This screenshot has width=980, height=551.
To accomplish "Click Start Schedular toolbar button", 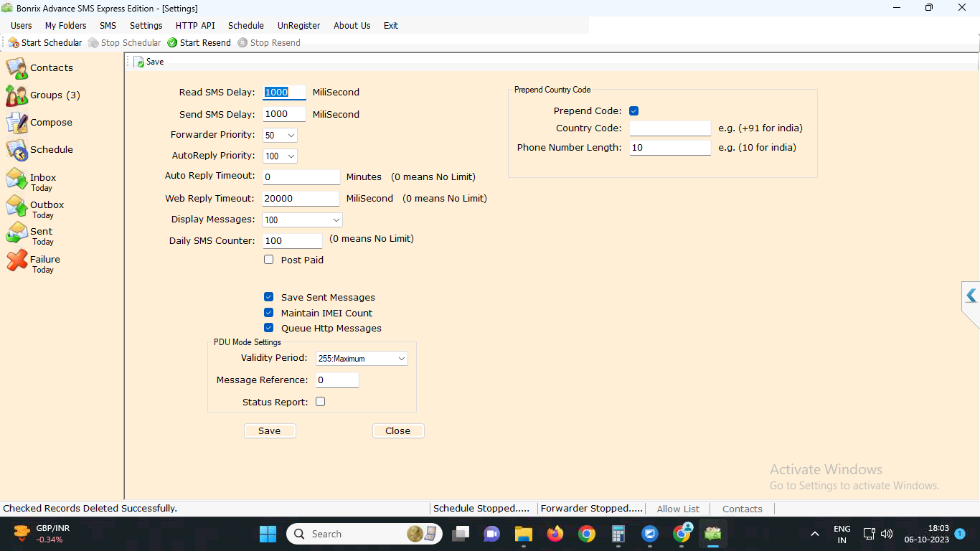I will (x=45, y=43).
